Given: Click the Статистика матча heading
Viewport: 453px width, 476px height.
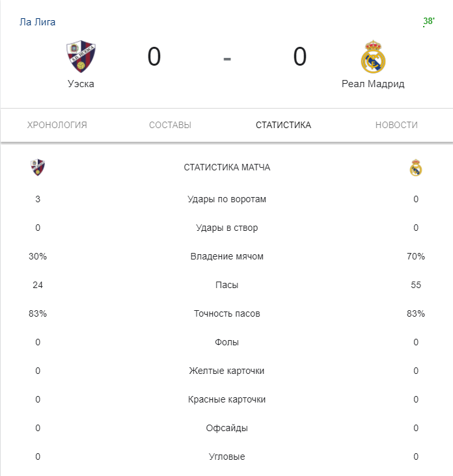Looking at the screenshot, I should (226, 168).
